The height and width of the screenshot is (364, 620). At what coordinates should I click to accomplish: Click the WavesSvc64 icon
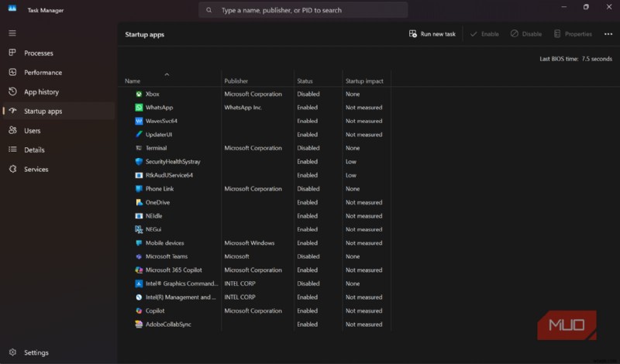click(x=139, y=121)
